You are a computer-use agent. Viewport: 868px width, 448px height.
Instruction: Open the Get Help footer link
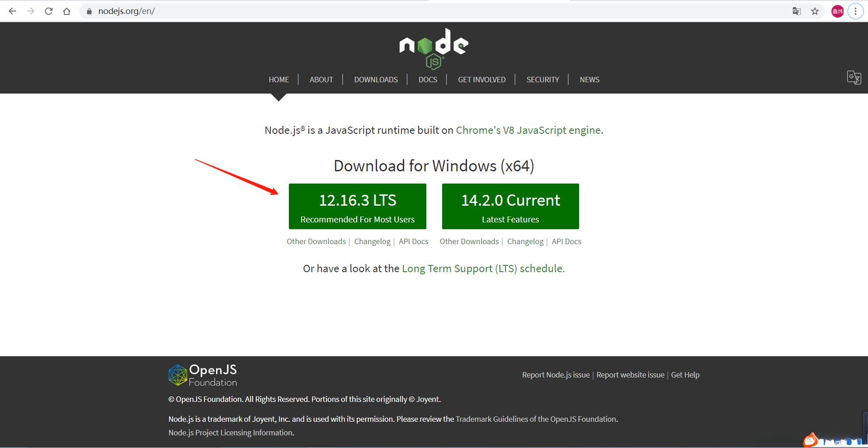(x=685, y=375)
